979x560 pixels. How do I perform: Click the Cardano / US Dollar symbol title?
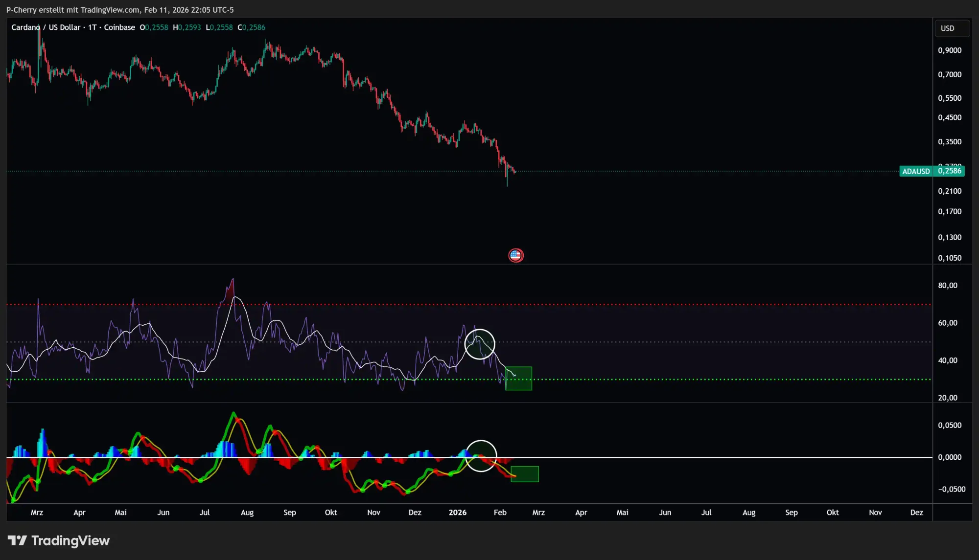tap(47, 27)
